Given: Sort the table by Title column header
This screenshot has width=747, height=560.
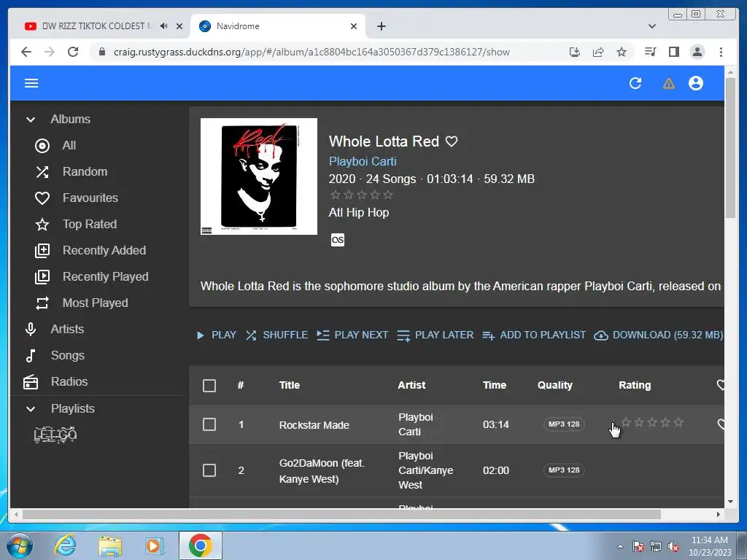Looking at the screenshot, I should pos(289,385).
